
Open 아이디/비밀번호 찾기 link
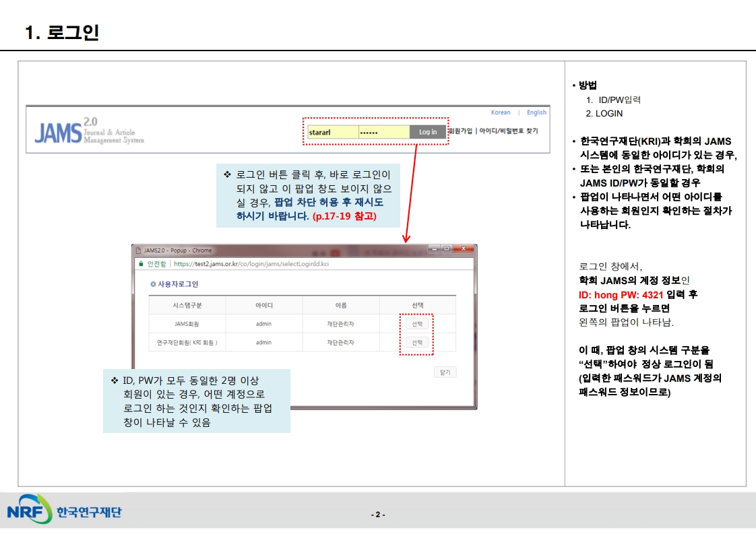509,131
